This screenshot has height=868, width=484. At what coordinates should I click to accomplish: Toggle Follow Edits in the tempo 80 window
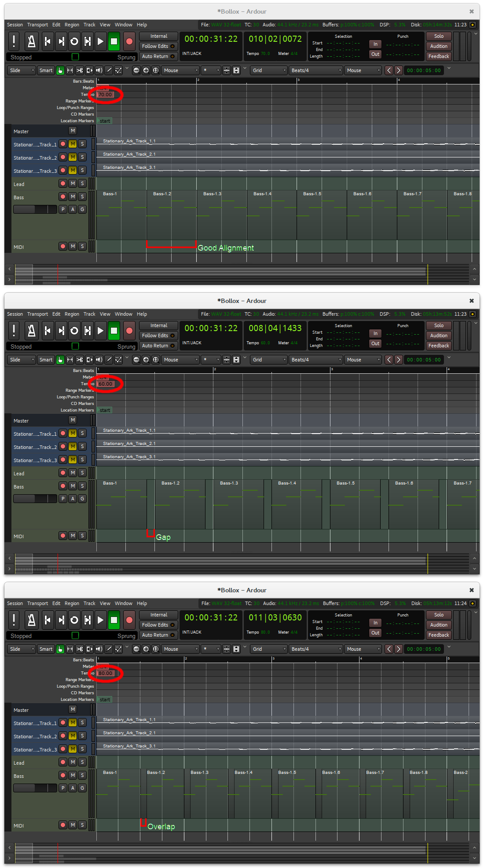tap(158, 625)
